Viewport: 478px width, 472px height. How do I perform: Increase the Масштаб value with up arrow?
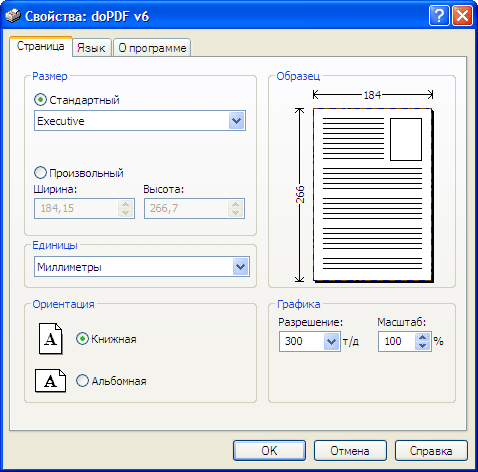pyautogui.click(x=423, y=337)
